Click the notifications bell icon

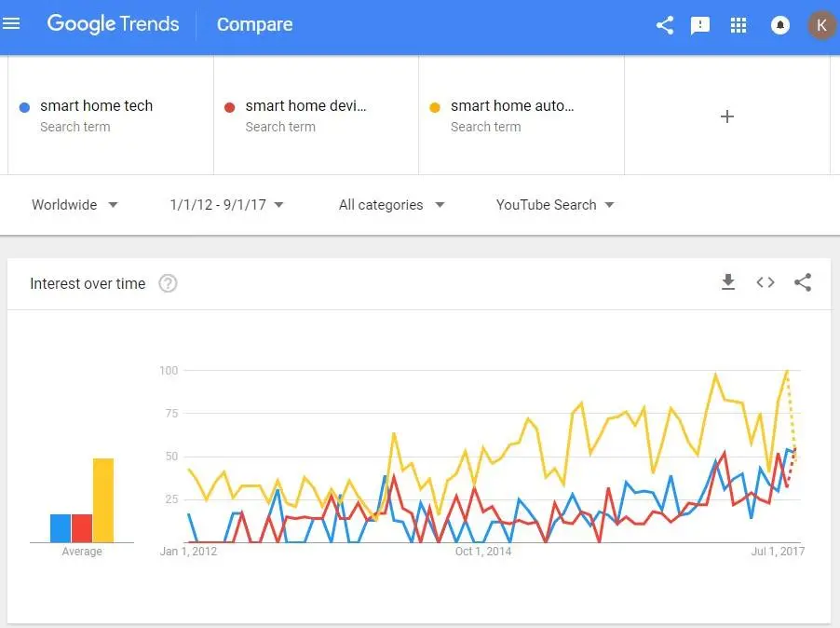(779, 25)
